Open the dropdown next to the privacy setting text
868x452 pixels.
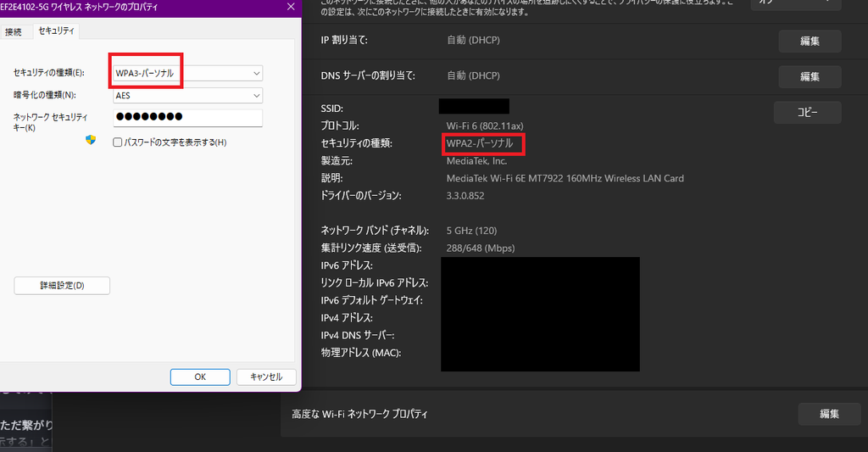tap(796, 4)
